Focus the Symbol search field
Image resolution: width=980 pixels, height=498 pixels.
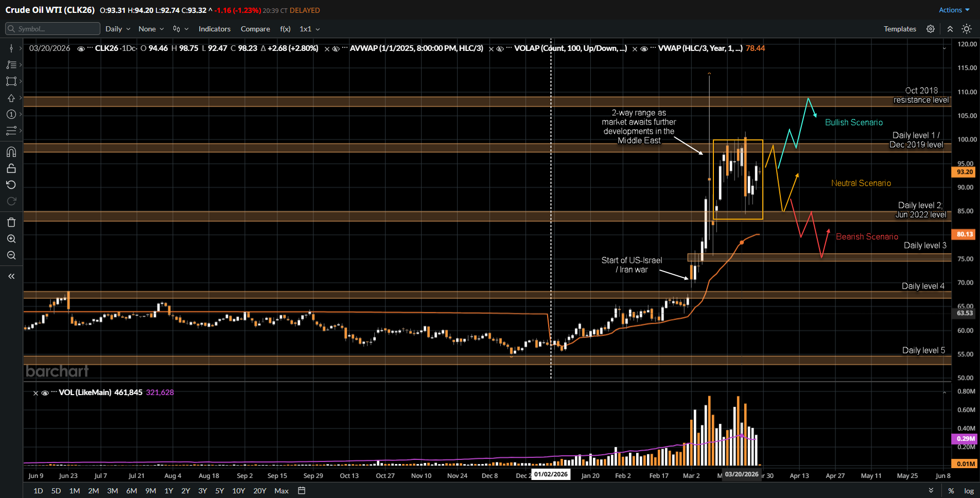52,29
